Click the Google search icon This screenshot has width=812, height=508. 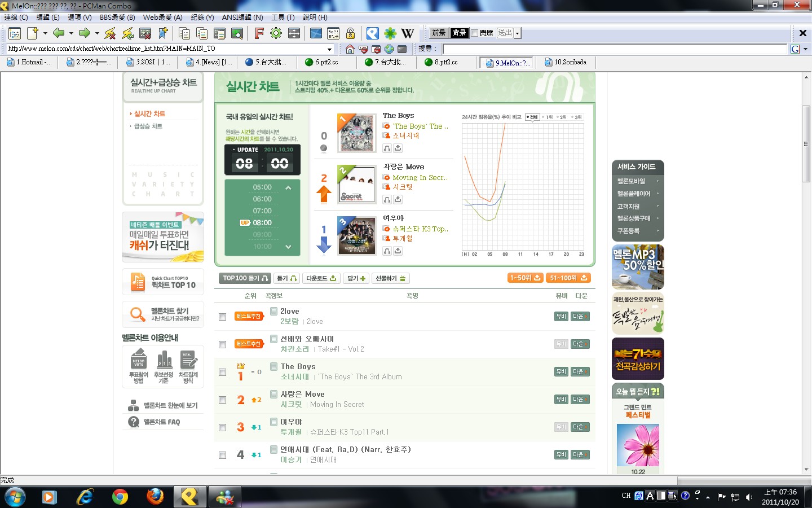coord(795,49)
